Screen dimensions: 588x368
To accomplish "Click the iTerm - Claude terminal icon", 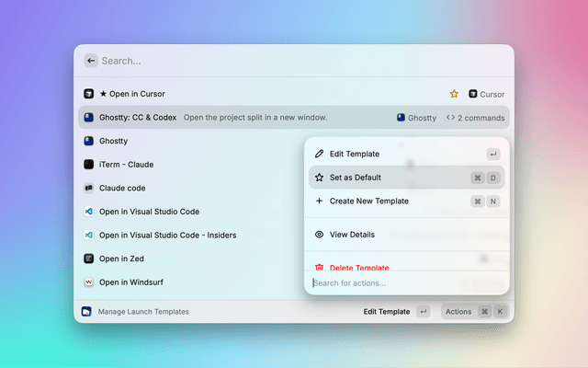I will pyautogui.click(x=89, y=165).
